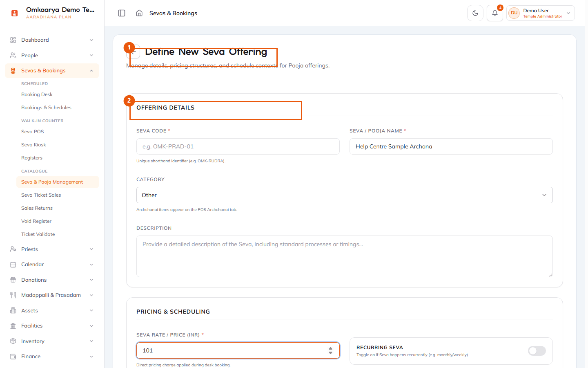Image resolution: width=588 pixels, height=368 pixels.
Task: Click the Seva / Pooja Name field
Action: 451,146
